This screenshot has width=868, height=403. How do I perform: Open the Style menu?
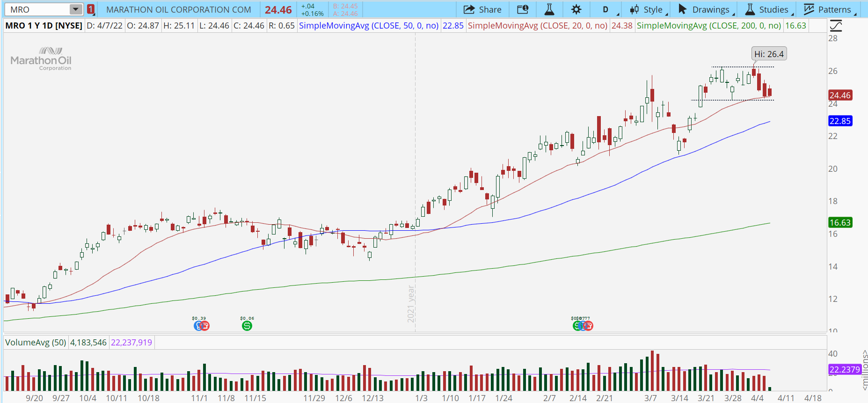pyautogui.click(x=646, y=9)
